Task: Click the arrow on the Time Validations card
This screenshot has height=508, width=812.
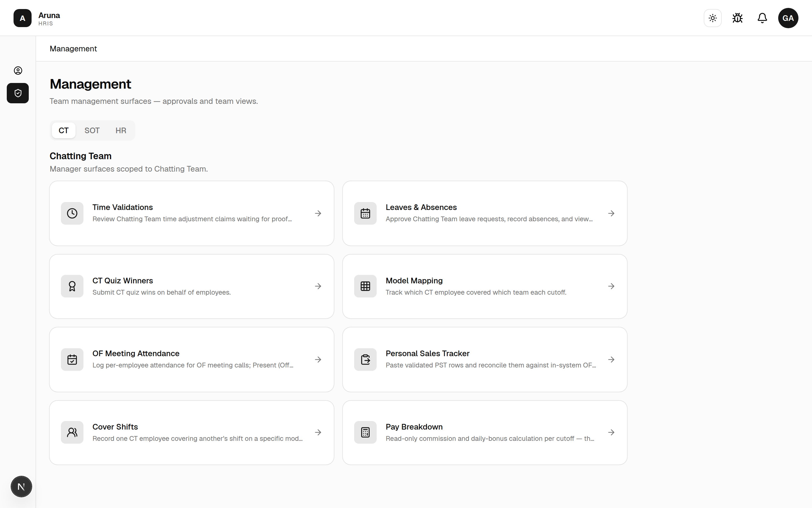Action: coord(318,213)
